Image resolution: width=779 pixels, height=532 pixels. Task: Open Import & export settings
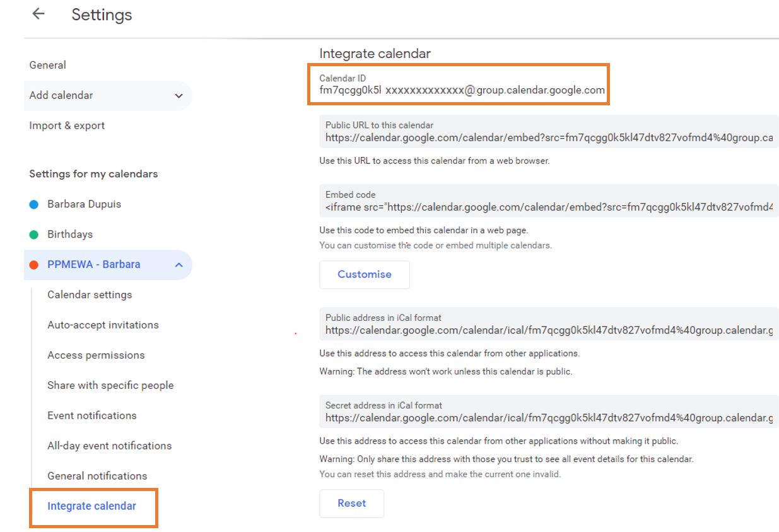point(67,125)
